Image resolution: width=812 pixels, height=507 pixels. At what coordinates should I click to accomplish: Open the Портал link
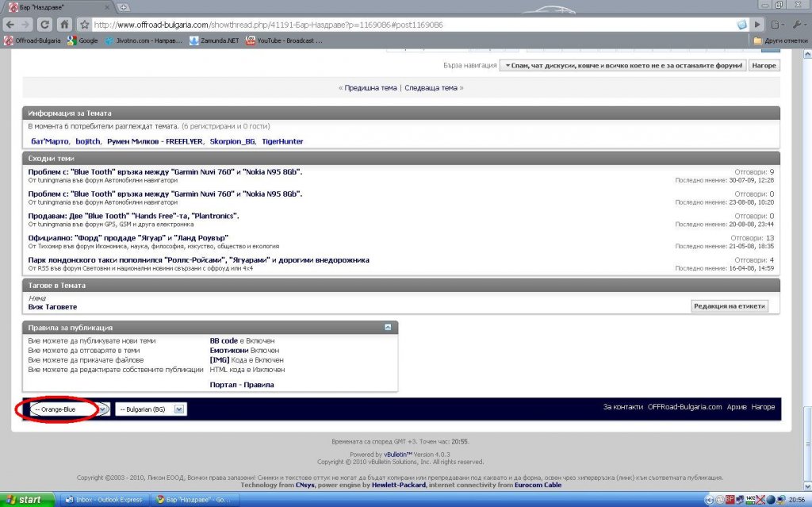[223, 385]
